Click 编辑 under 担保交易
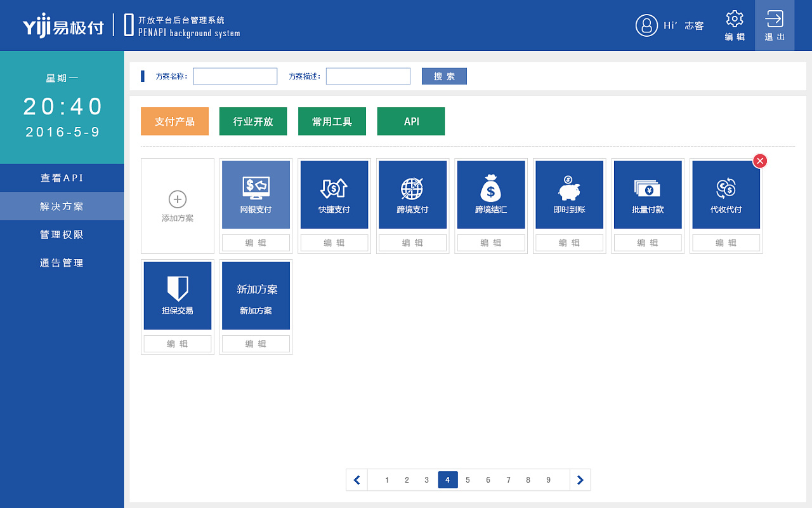 tap(178, 344)
